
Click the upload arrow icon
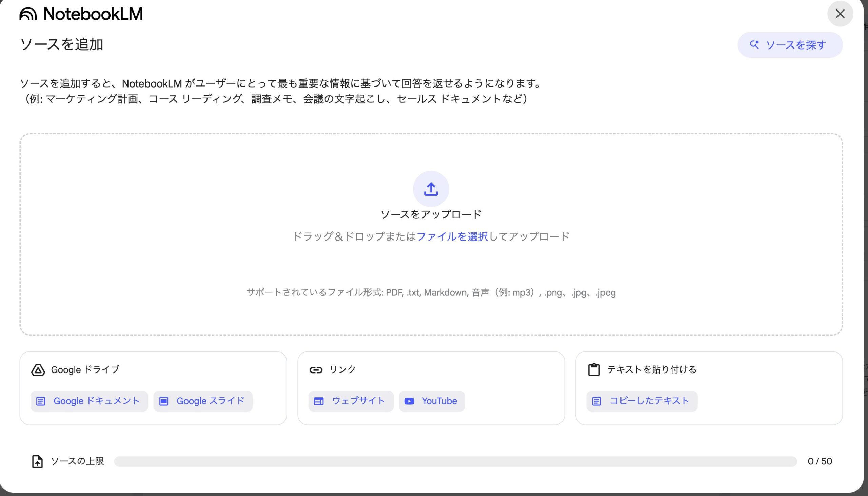431,189
